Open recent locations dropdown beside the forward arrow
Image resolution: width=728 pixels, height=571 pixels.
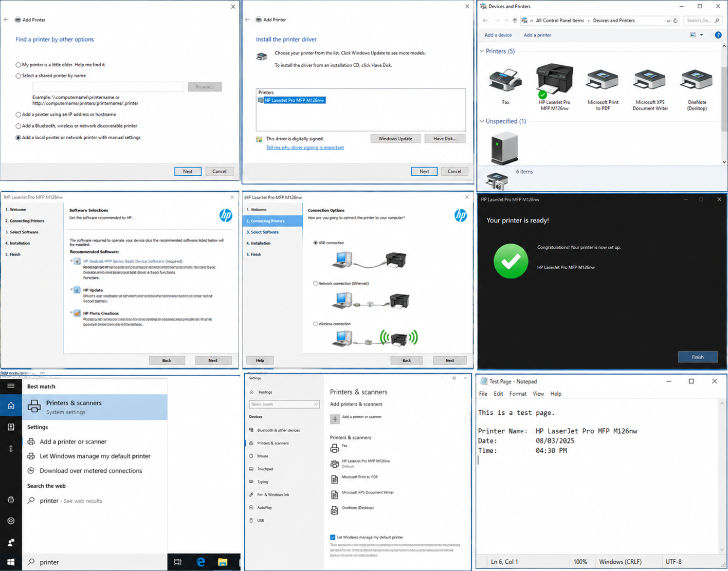point(506,21)
